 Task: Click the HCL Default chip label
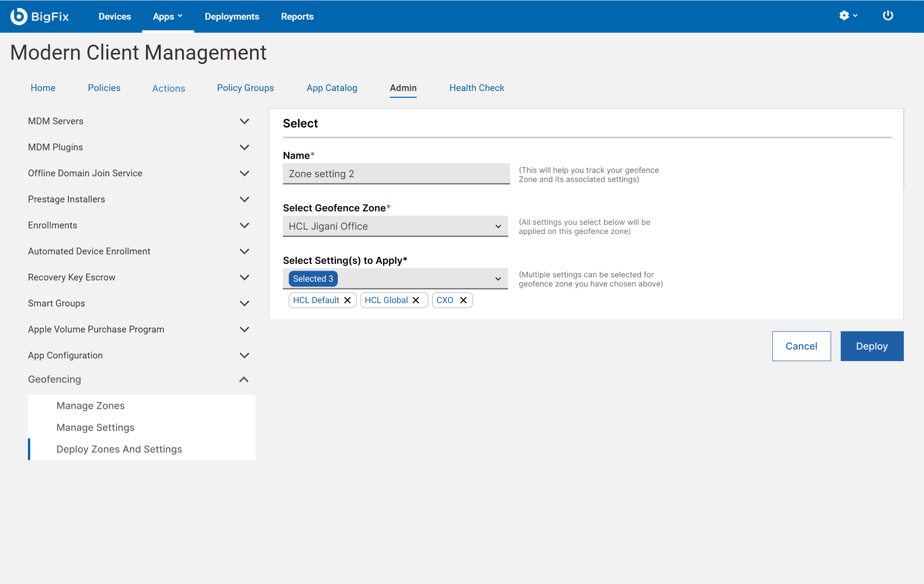point(316,300)
